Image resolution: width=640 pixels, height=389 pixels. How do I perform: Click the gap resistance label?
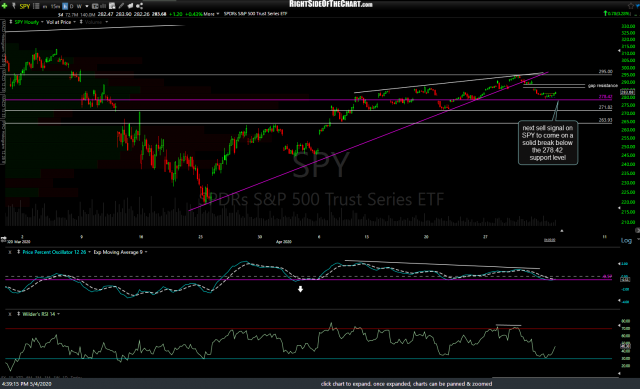coord(602,86)
